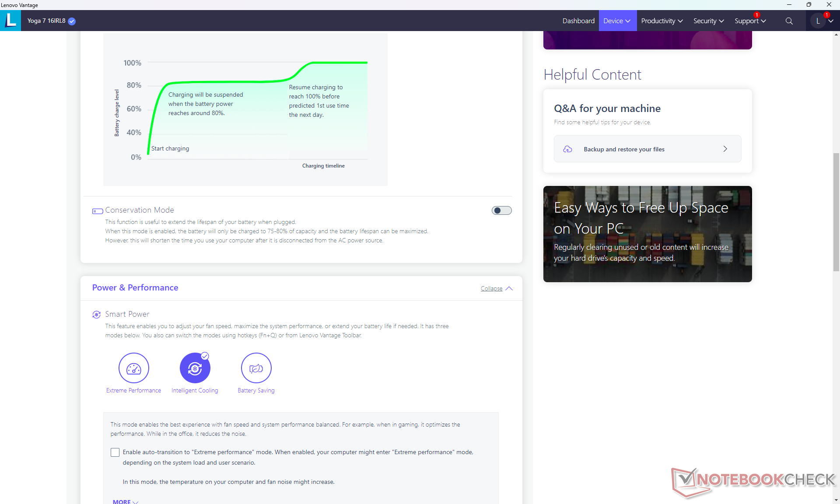Viewport: 840px width, 504px height.
Task: Open the Support menu
Action: (750, 21)
